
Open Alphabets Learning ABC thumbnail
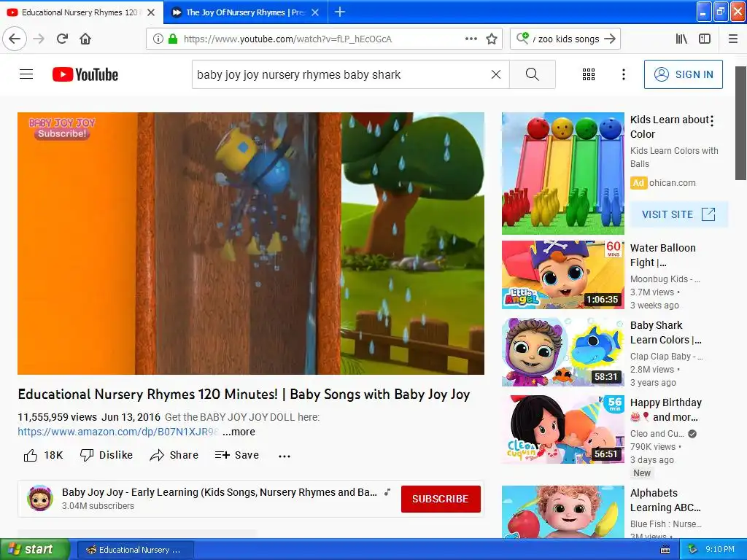[562, 512]
